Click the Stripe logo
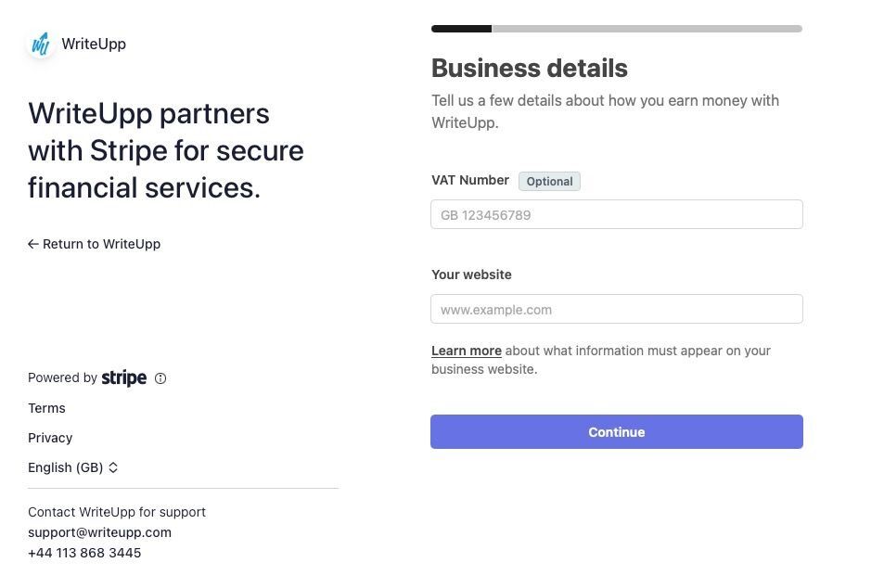The height and width of the screenshot is (588, 884). pos(124,377)
